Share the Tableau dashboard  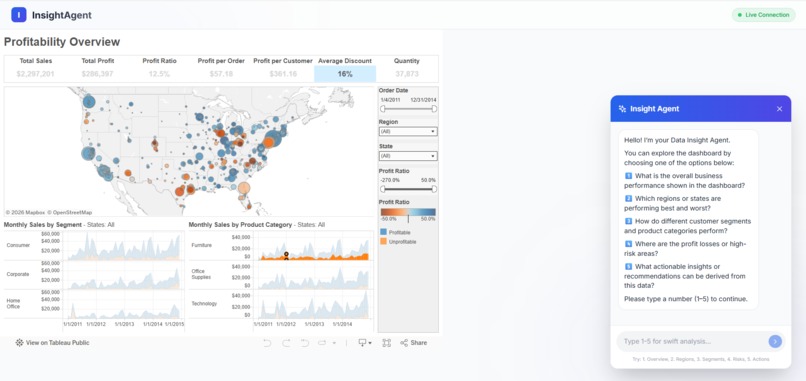tap(414, 343)
